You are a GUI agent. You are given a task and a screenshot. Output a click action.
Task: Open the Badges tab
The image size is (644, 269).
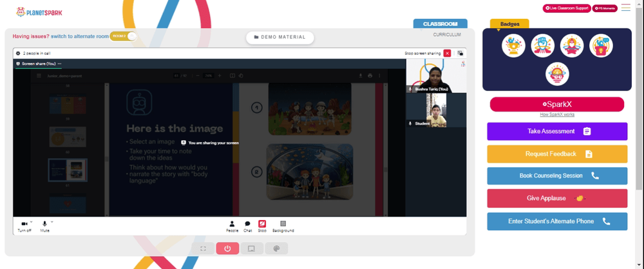click(509, 24)
